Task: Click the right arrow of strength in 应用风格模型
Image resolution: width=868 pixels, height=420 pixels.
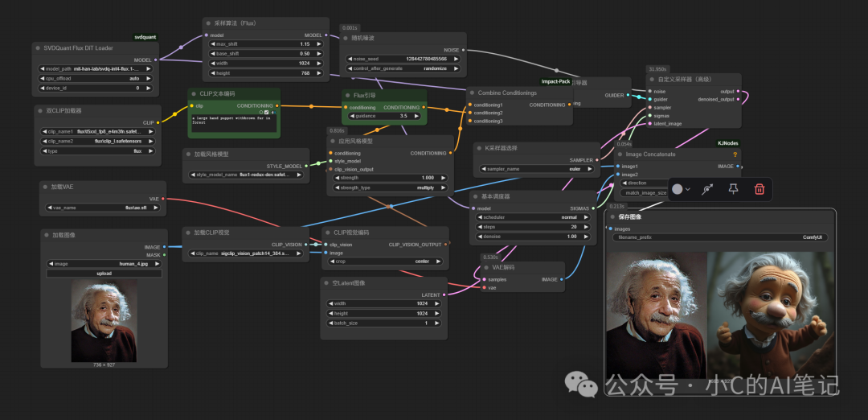Action: pos(442,178)
